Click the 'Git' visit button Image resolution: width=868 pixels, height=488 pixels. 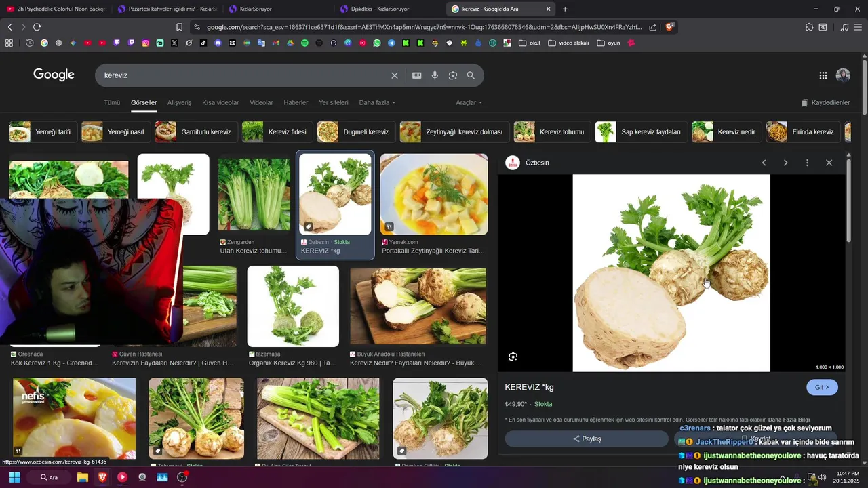822,387
